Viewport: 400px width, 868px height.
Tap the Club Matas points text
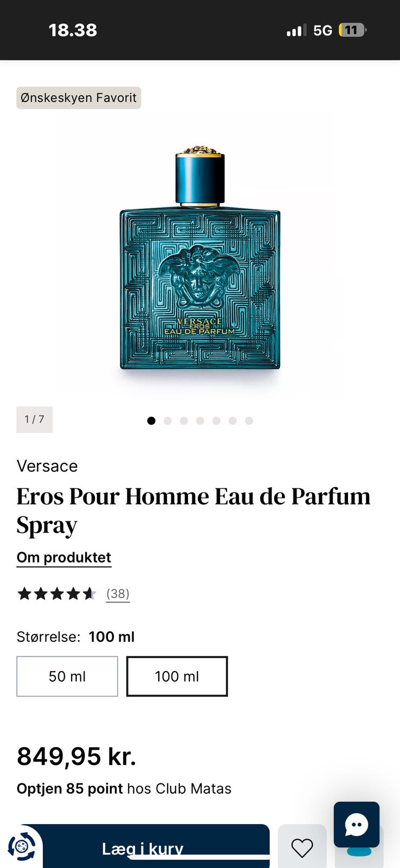(124, 788)
